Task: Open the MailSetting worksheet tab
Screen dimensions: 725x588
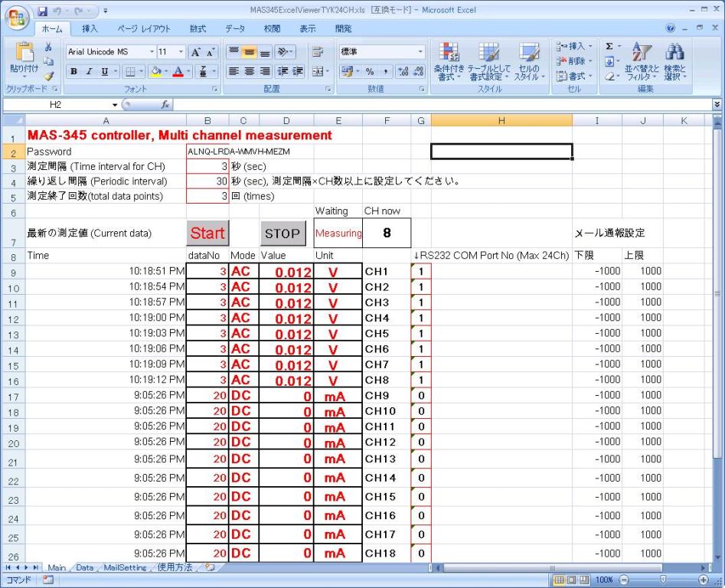Action: click(x=125, y=567)
